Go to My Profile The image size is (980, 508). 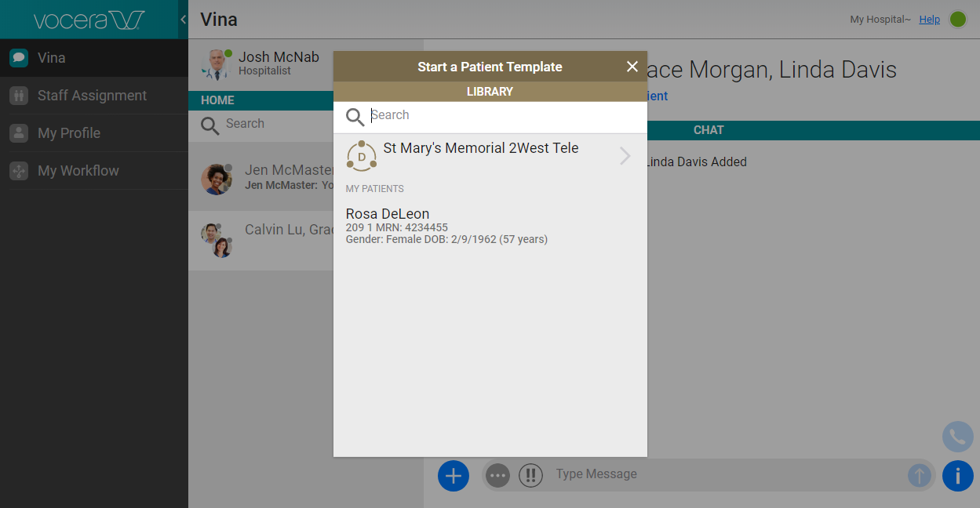pos(69,133)
